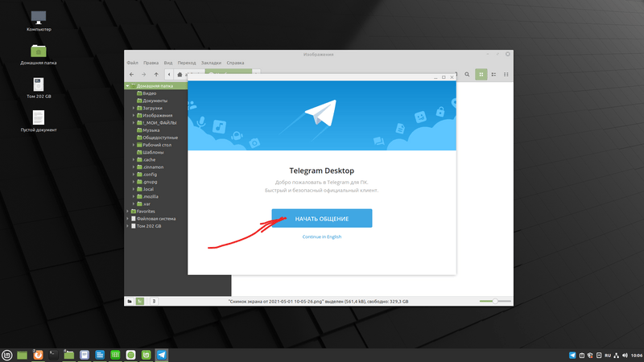
Task: Open the clipboard tray icon
Action: tap(581, 356)
